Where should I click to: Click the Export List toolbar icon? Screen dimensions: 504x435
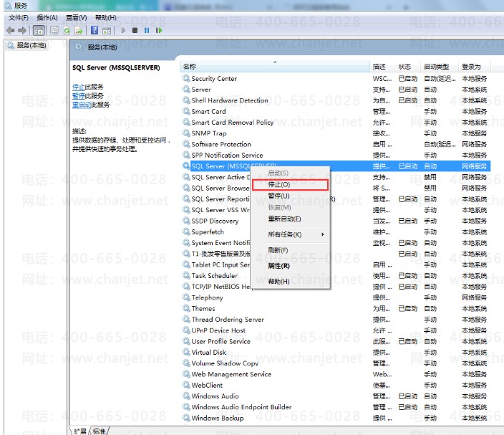click(79, 30)
